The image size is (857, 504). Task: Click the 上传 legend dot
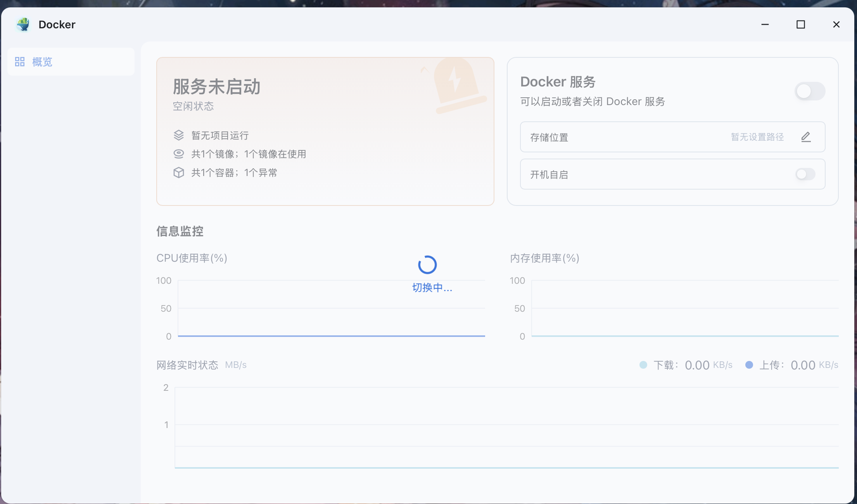pyautogui.click(x=749, y=365)
